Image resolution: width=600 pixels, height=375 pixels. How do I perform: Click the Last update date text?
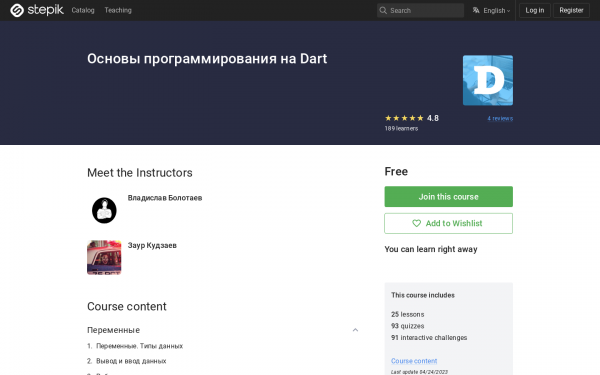419,372
